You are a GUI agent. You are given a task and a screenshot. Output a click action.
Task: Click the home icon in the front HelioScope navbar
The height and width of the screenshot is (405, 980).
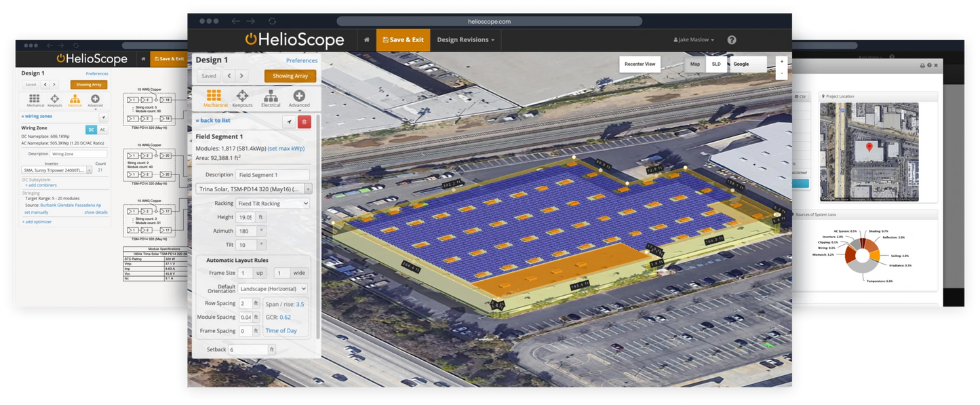(367, 40)
